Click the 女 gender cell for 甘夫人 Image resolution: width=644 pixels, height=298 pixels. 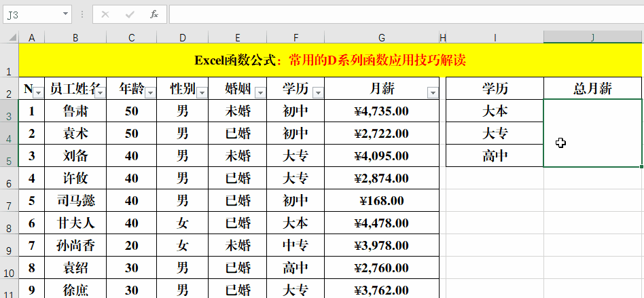[x=182, y=223]
